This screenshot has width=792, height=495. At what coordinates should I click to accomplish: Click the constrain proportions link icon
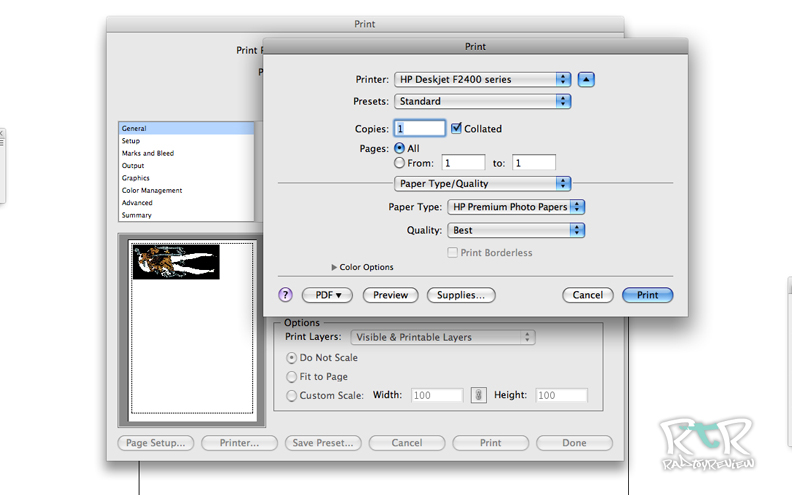(479, 395)
